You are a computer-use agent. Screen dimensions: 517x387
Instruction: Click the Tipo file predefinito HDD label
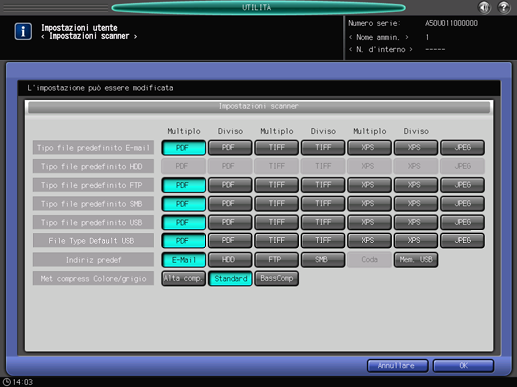click(93, 166)
